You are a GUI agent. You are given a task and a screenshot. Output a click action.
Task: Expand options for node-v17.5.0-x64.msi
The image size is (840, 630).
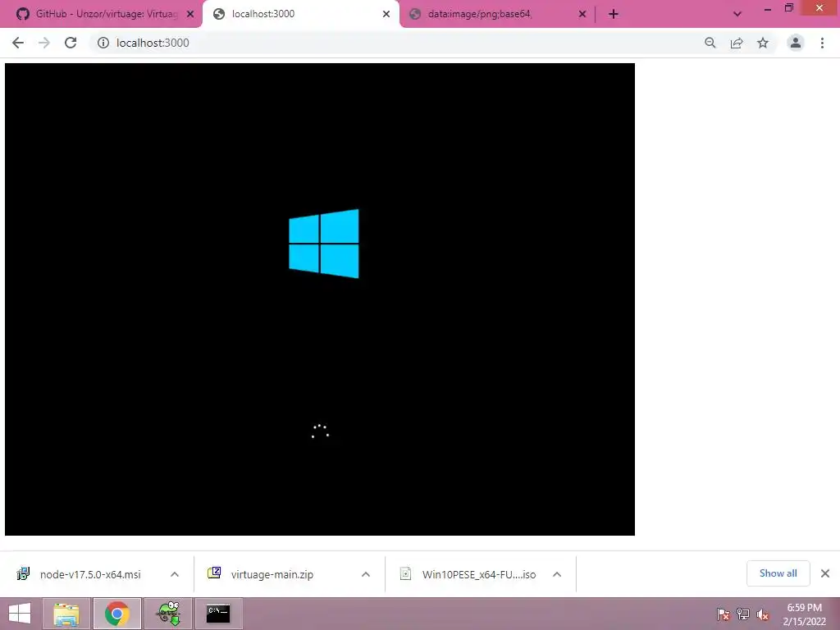[175, 574]
